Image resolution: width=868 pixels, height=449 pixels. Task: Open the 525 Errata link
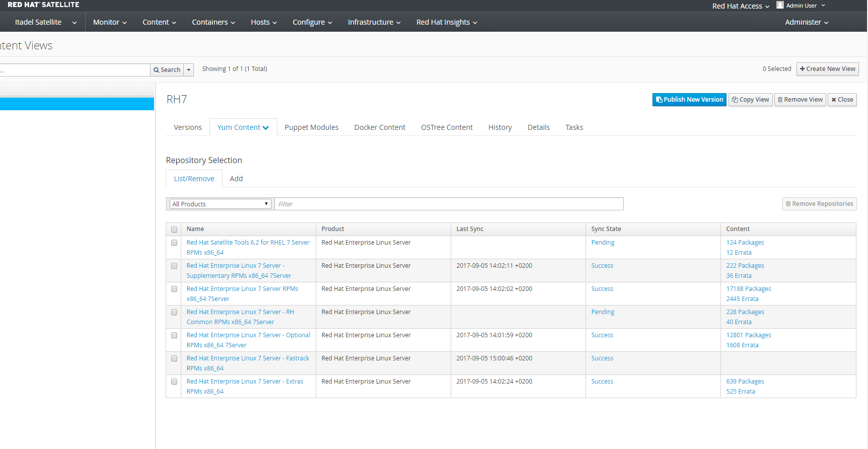click(x=741, y=392)
